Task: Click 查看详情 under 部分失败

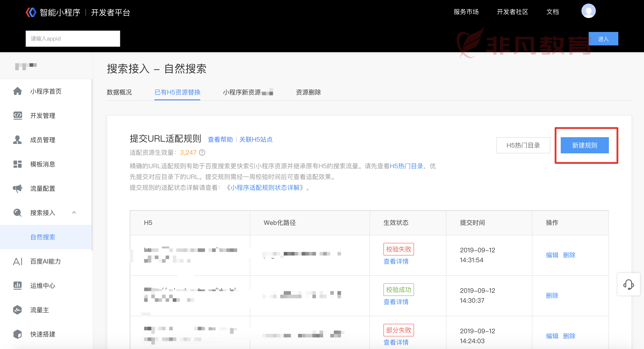Action: tap(396, 342)
